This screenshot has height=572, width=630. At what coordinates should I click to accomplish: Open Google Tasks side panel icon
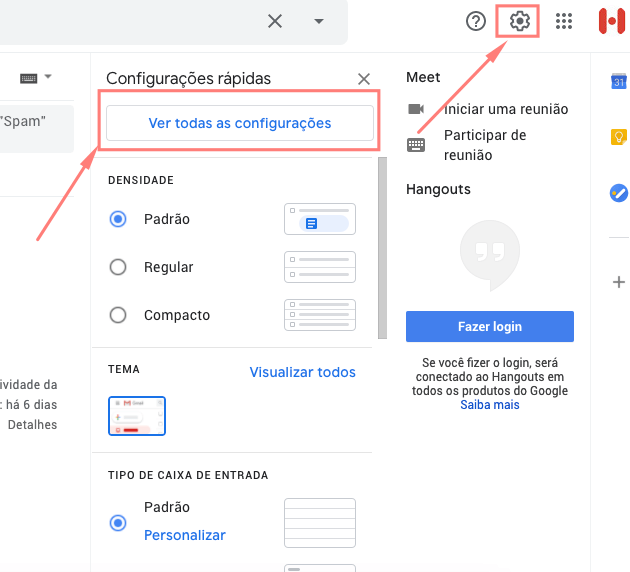click(x=619, y=193)
